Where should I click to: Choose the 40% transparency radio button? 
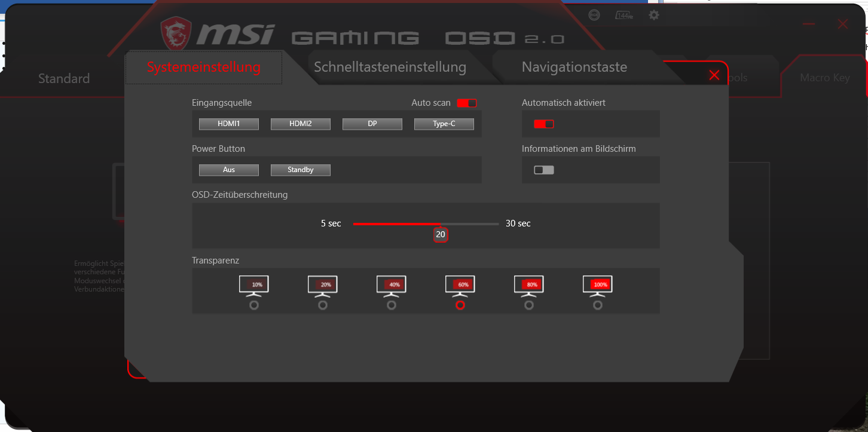391,305
